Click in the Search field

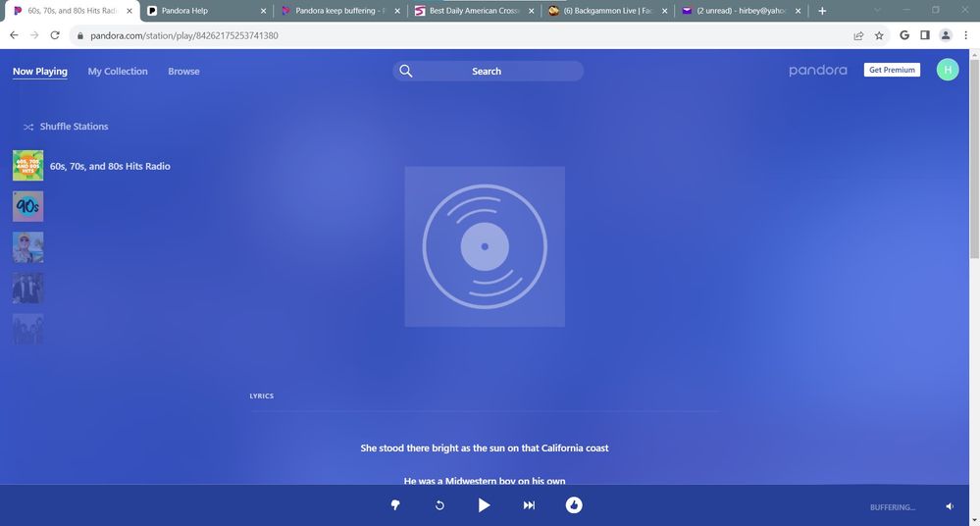(x=489, y=72)
